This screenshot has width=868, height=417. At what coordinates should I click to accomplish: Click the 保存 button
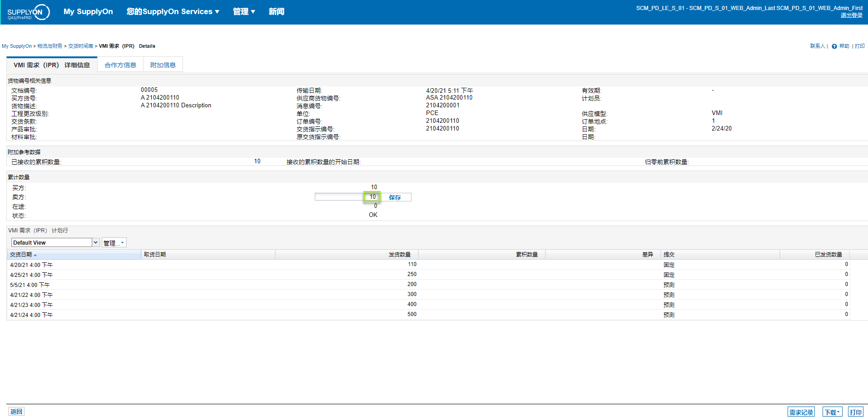(395, 197)
